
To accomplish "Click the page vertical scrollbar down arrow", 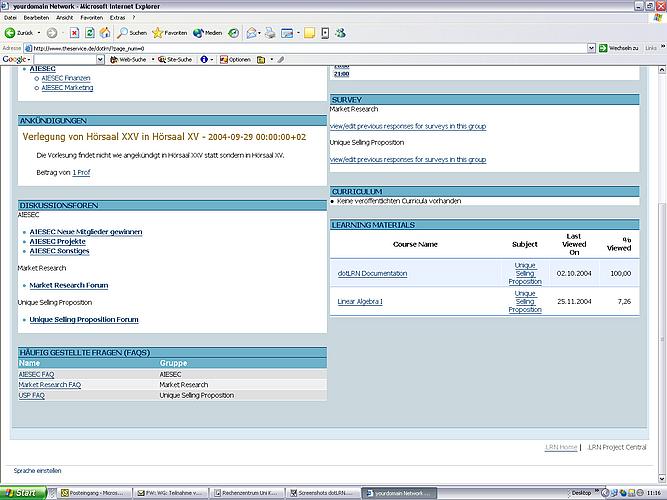I will 663,479.
